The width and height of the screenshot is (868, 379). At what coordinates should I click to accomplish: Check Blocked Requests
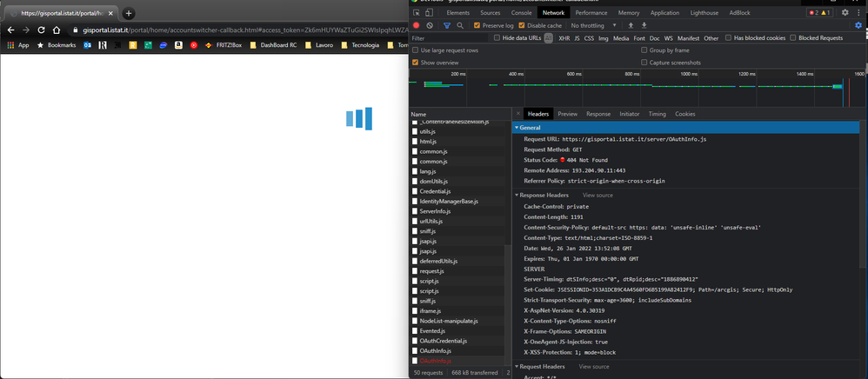(792, 37)
